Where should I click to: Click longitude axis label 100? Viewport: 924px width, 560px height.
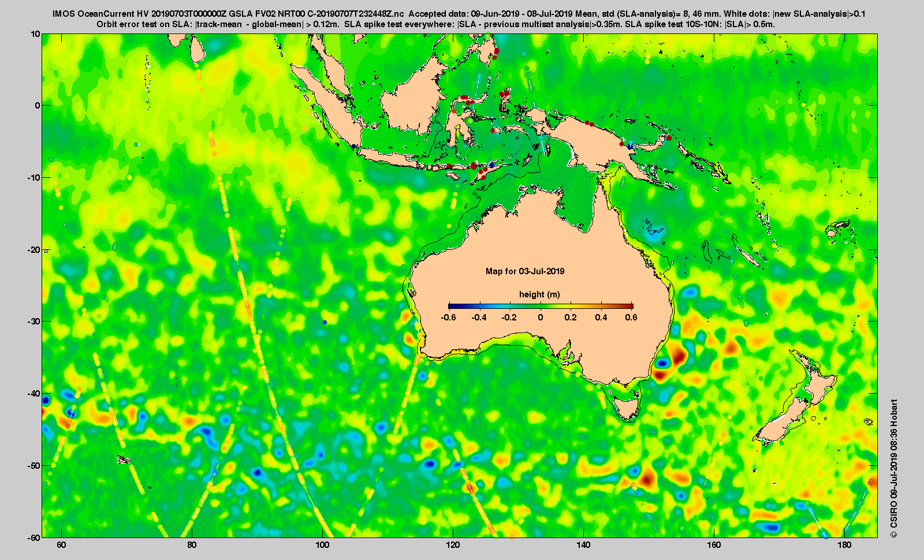pos(323,546)
